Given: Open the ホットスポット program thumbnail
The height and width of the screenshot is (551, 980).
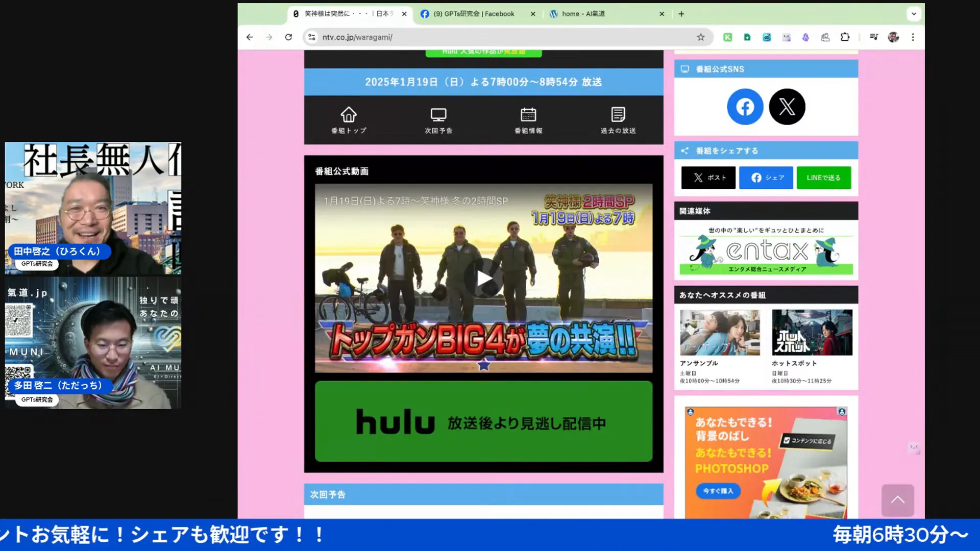Looking at the screenshot, I should click(x=812, y=332).
